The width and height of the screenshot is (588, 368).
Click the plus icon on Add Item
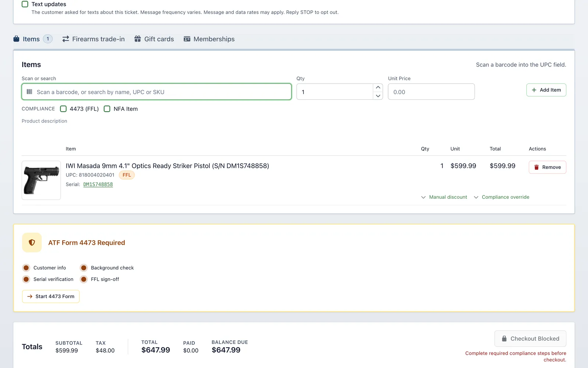(534, 90)
